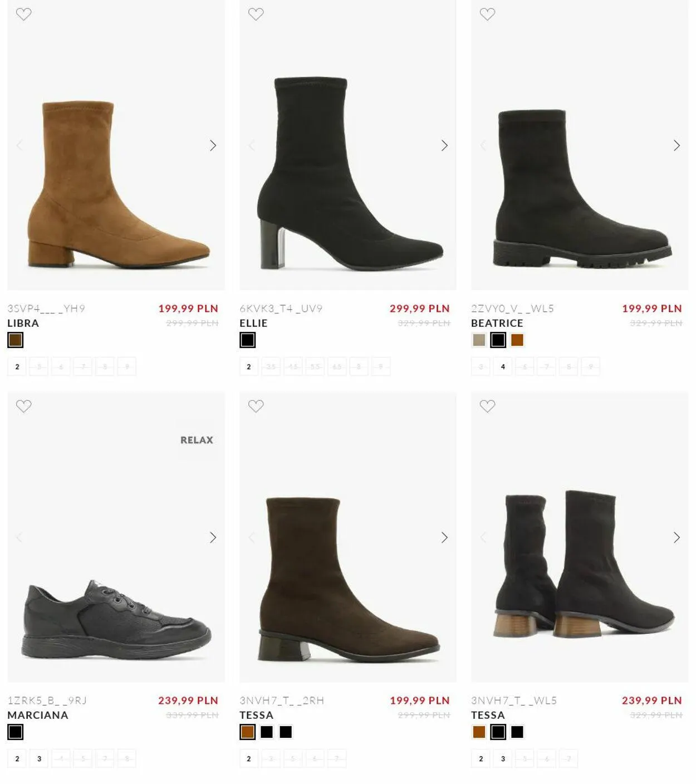Pick the beige color swatch for BEATRICE
This screenshot has width=696, height=784.
[479, 340]
